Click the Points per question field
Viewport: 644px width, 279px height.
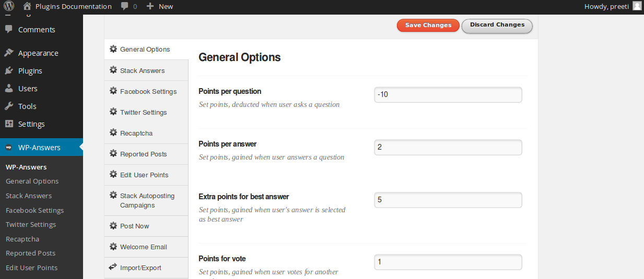448,95
